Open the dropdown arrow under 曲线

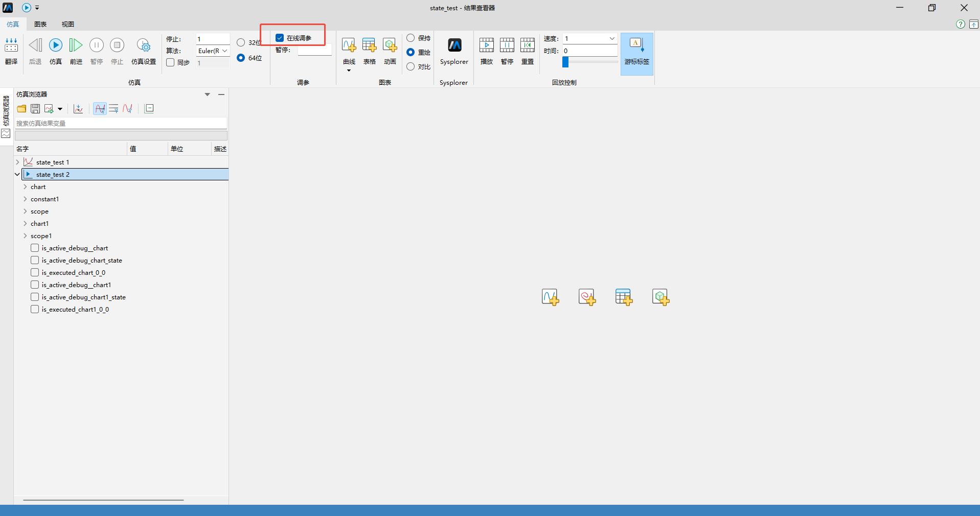349,71
